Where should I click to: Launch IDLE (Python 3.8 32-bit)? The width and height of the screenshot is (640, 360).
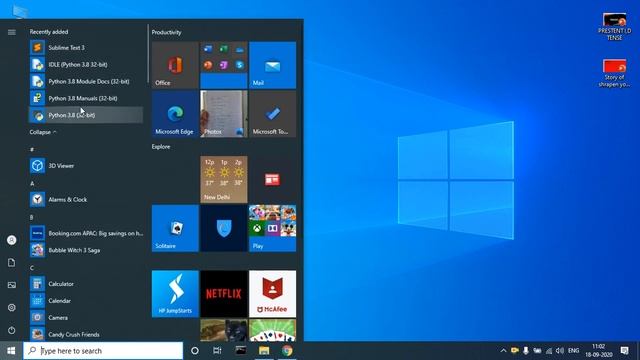pos(86,64)
